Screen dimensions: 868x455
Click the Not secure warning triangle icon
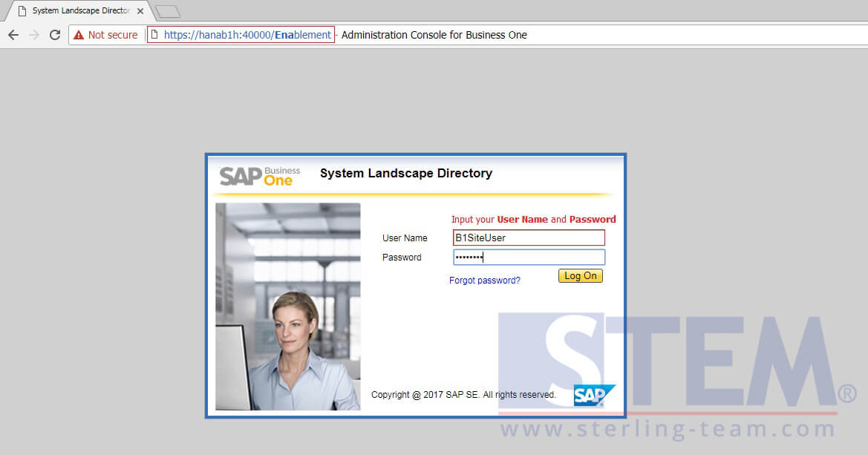coord(79,35)
